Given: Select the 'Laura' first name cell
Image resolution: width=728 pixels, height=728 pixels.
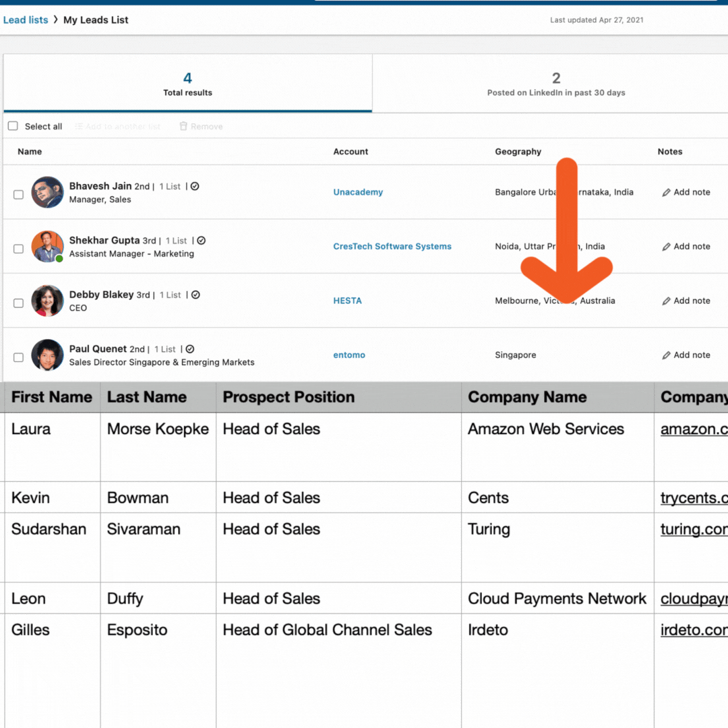Looking at the screenshot, I should pos(52,447).
